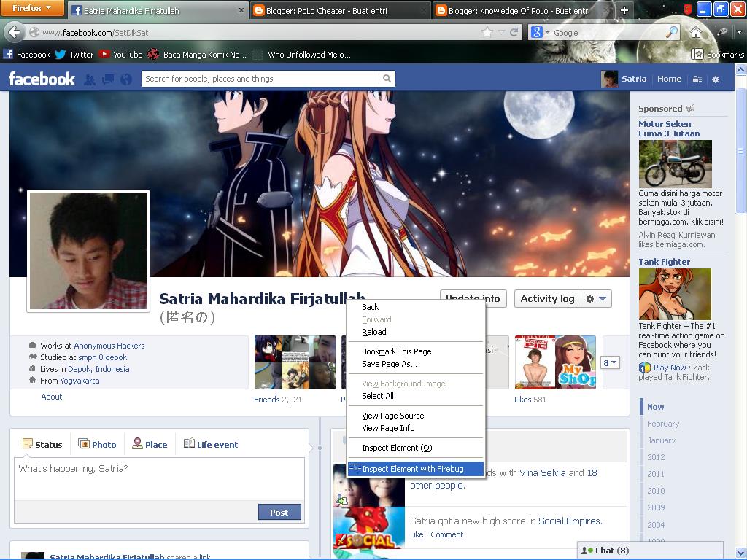Open the Facebook bookmark in bookmarks toolbar
The width and height of the screenshot is (747, 560).
(x=27, y=54)
